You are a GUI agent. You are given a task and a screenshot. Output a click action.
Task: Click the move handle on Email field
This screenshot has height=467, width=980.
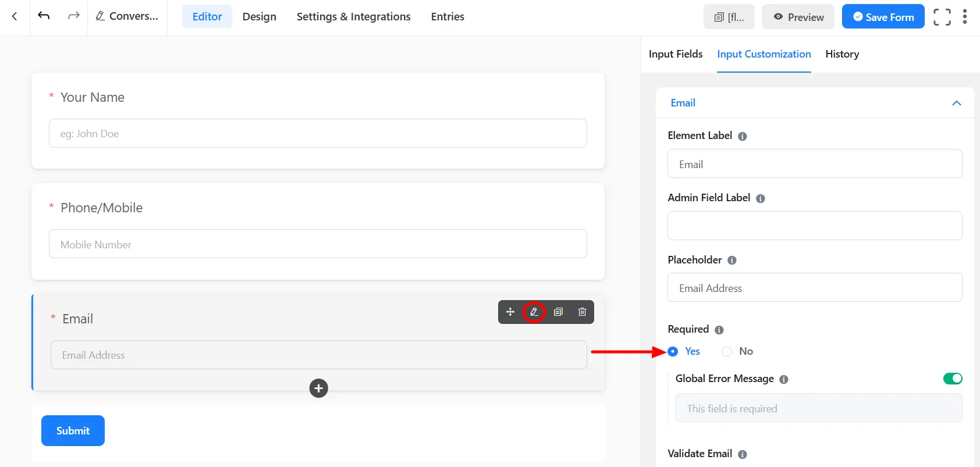510,312
